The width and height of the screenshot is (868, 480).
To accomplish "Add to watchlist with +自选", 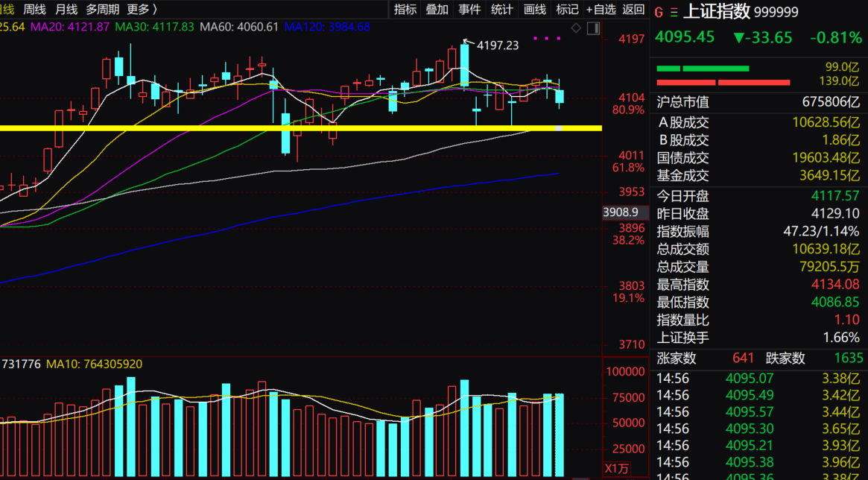I will point(601,10).
